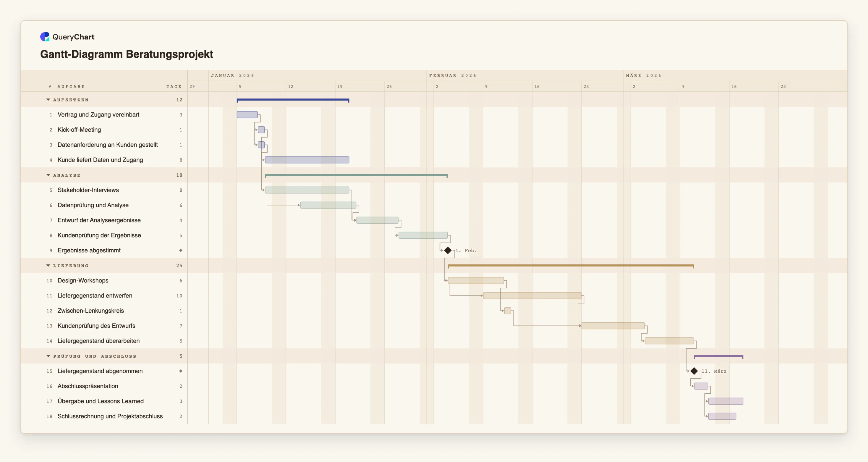Click the QueryChart logo icon
The height and width of the screenshot is (462, 868).
pos(45,37)
